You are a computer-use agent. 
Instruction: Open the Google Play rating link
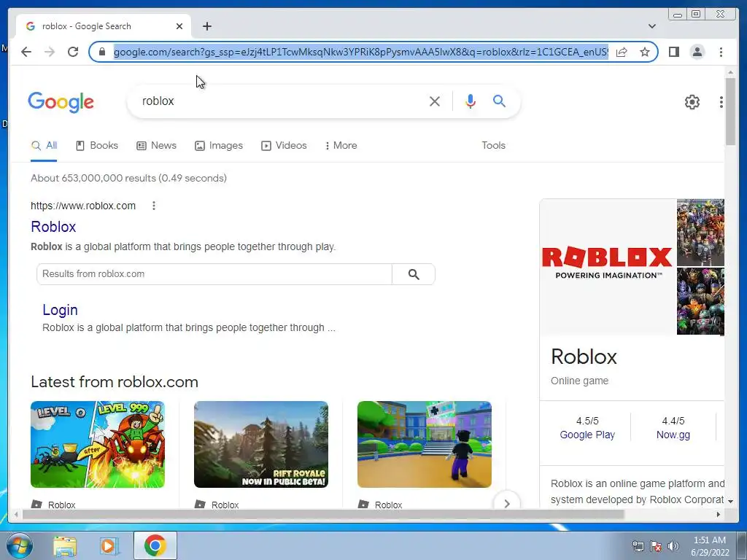point(587,435)
